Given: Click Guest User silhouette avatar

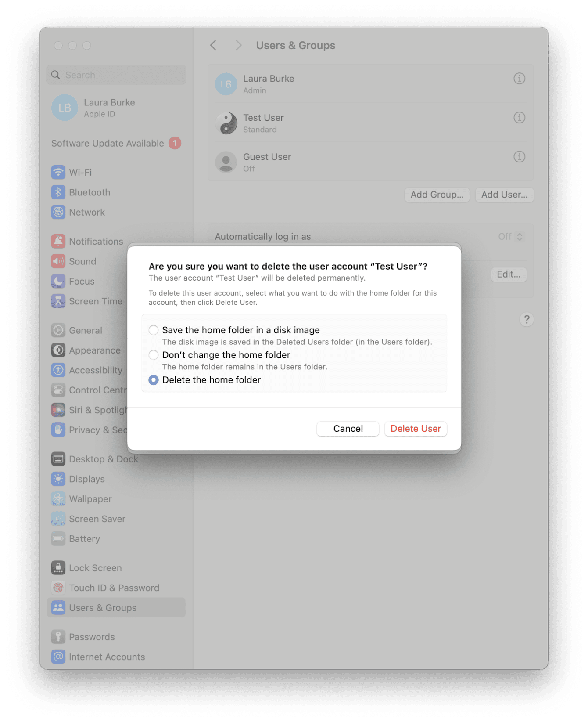Looking at the screenshot, I should pyautogui.click(x=226, y=162).
